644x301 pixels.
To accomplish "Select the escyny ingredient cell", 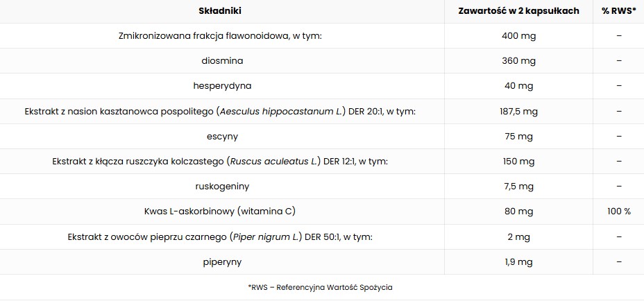I will tap(222, 137).
